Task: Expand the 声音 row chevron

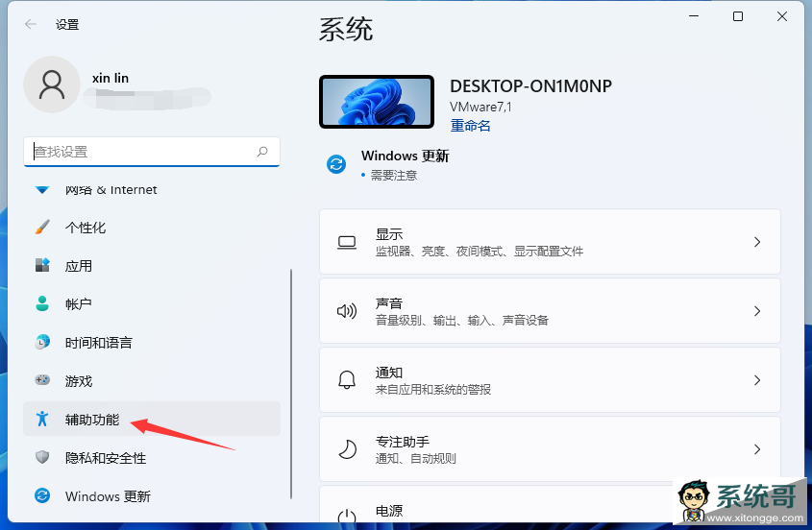Action: point(757,311)
